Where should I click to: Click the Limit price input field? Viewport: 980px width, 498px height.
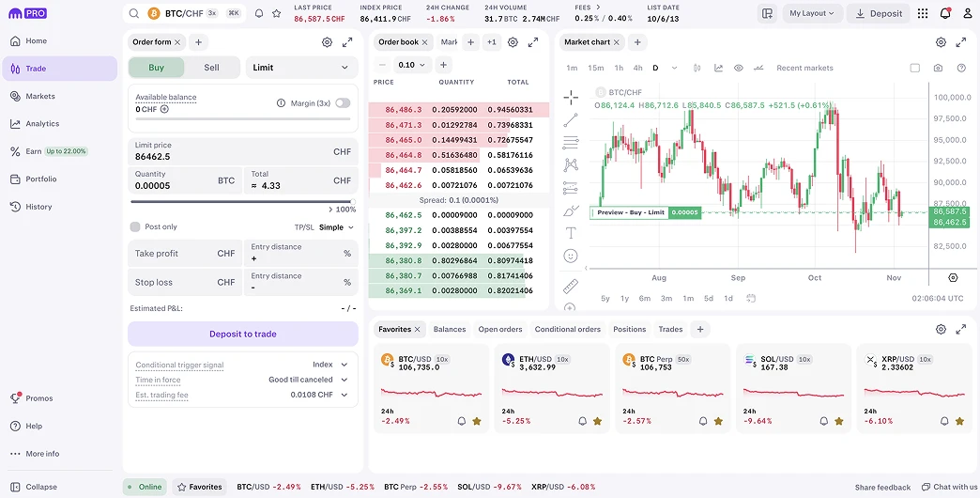click(x=243, y=151)
